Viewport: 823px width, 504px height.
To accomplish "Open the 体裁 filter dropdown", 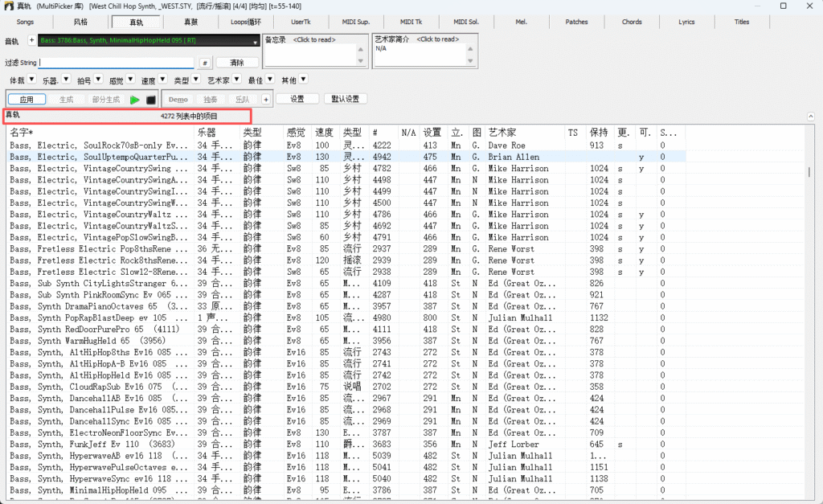I will coord(31,80).
